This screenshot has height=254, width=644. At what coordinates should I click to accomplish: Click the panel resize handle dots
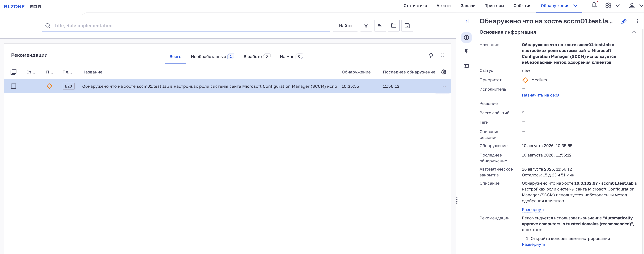[x=457, y=200]
